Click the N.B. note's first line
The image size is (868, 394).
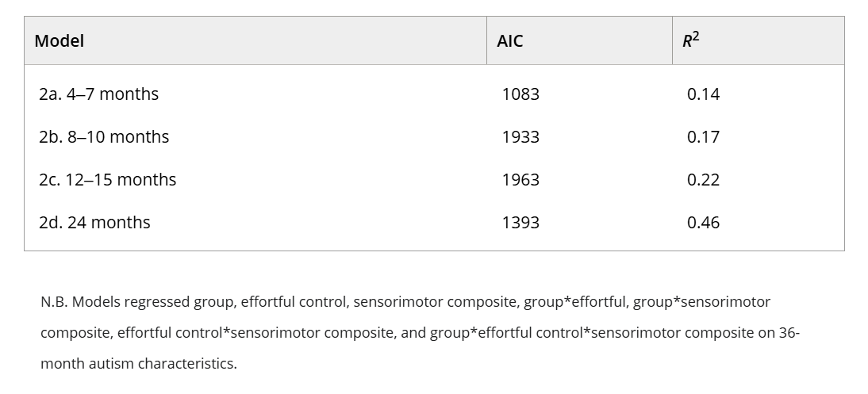[405, 302]
